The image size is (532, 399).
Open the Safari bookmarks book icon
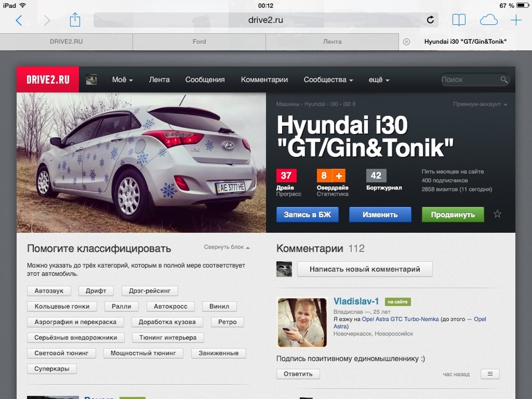click(459, 20)
